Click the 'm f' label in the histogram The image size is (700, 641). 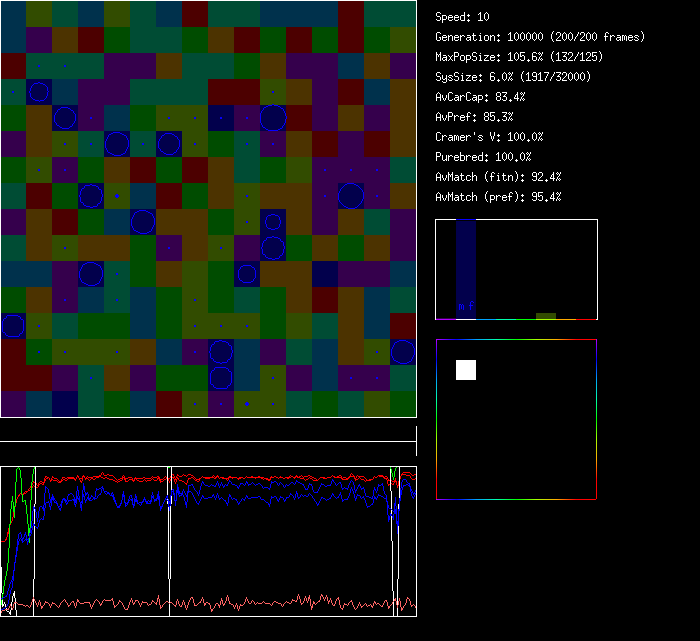pyautogui.click(x=465, y=306)
